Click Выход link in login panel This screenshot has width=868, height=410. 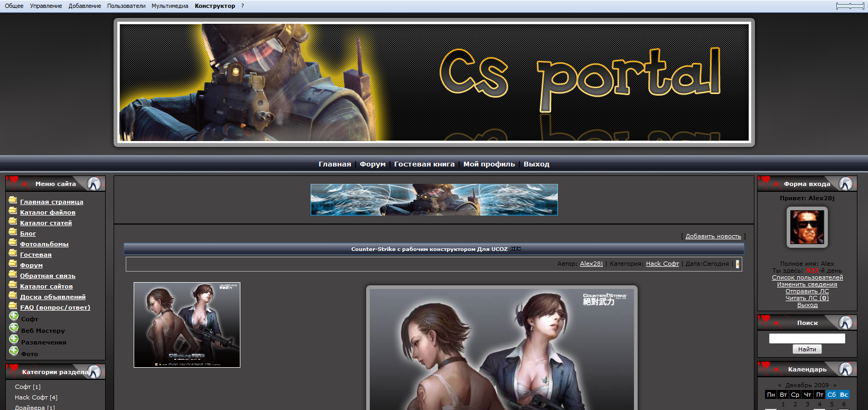[807, 305]
